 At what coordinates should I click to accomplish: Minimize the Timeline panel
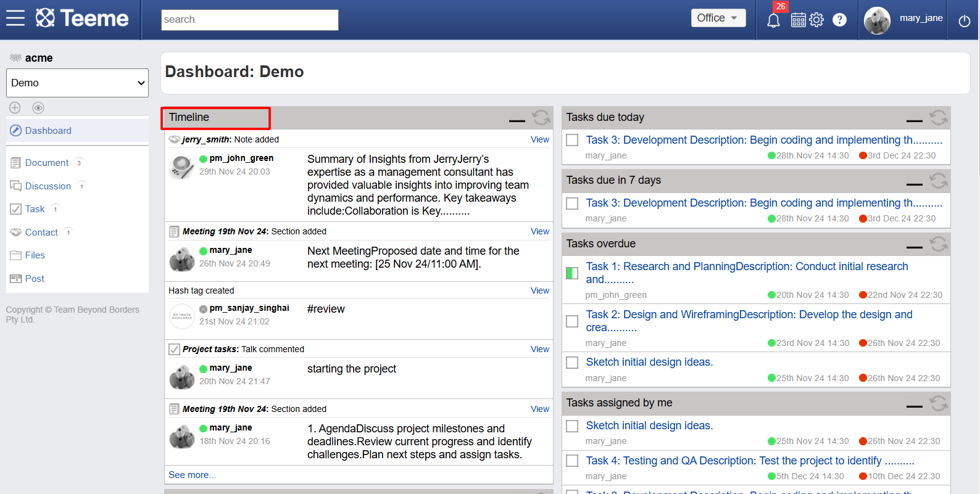click(517, 120)
